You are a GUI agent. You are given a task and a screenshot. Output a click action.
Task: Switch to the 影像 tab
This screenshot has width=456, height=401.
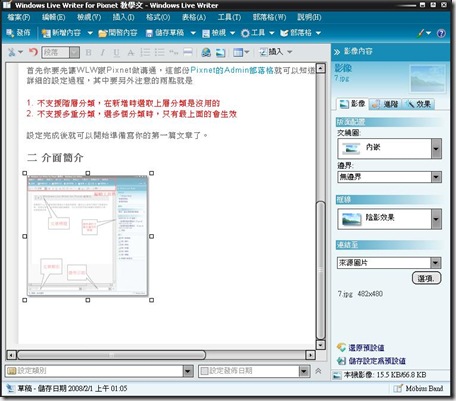(x=352, y=104)
